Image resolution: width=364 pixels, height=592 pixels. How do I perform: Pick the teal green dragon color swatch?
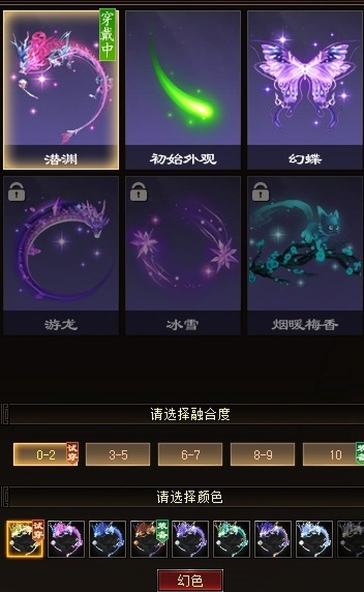pyautogui.click(x=232, y=539)
